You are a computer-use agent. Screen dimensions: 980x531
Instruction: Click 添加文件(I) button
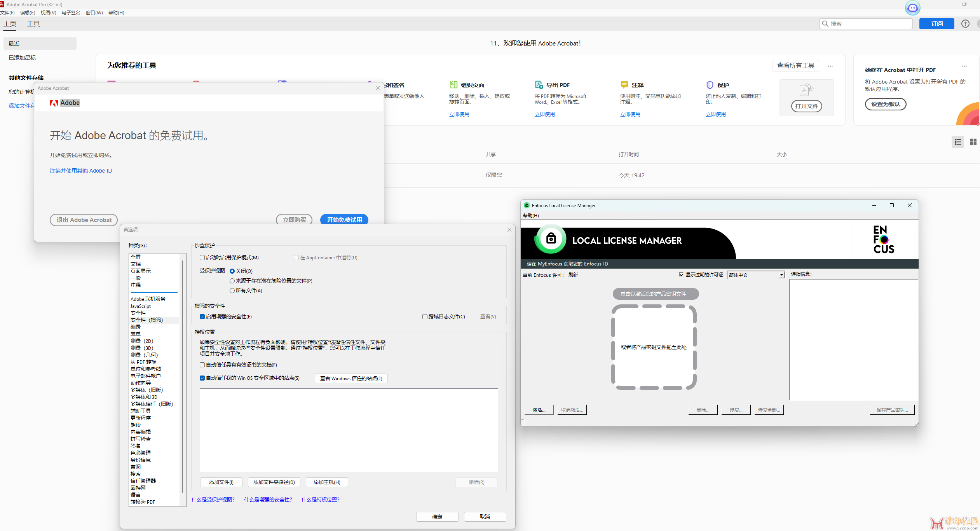221,482
